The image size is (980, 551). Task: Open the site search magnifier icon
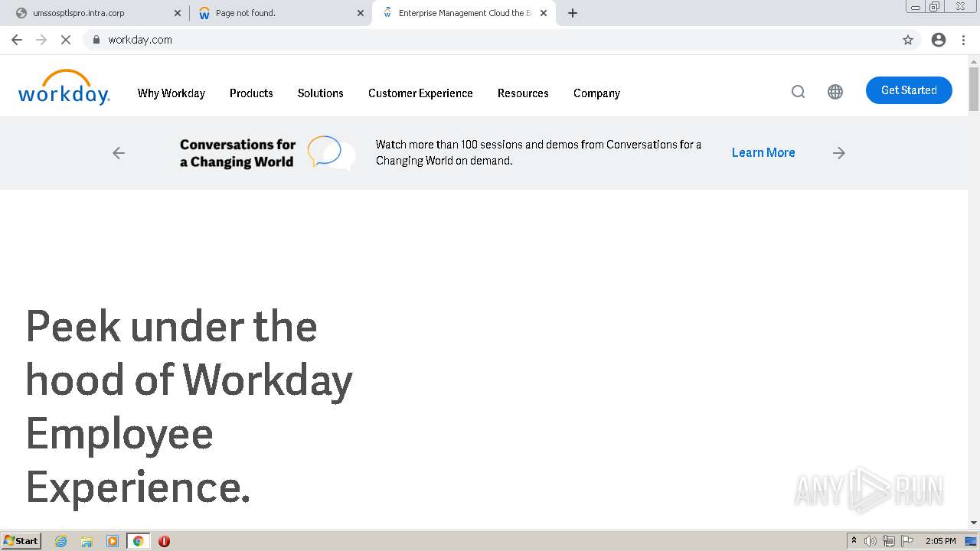[798, 92]
